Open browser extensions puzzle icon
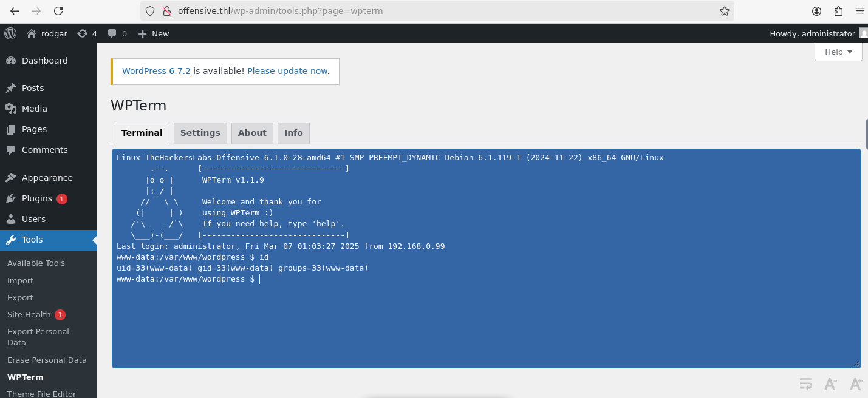The image size is (868, 398). [838, 11]
